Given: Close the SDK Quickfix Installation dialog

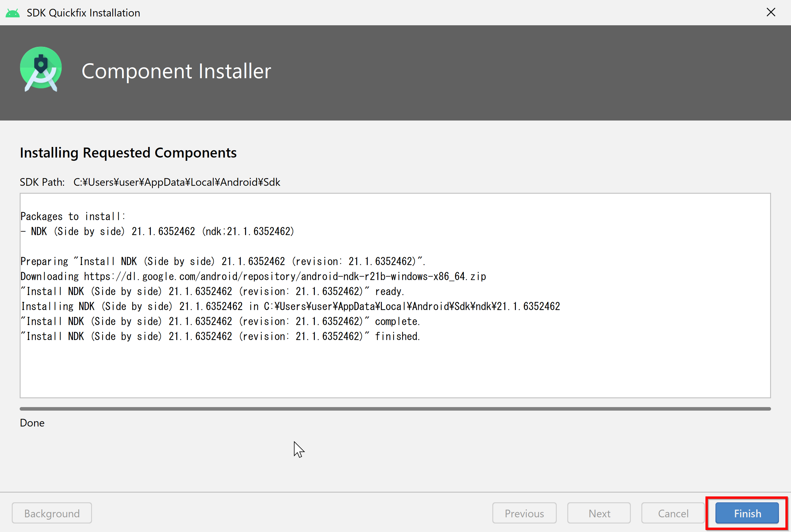Looking at the screenshot, I should 771,12.
